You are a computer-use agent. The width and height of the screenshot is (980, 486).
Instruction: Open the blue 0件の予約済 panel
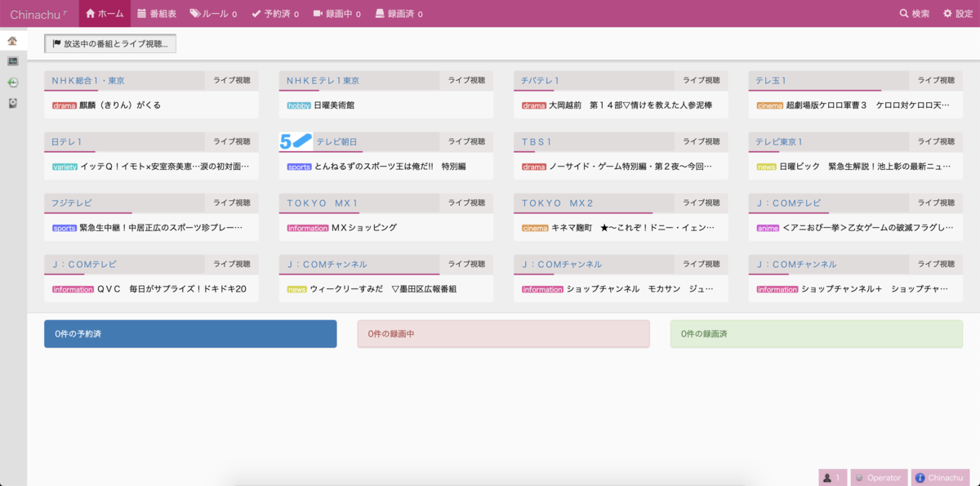(190, 334)
